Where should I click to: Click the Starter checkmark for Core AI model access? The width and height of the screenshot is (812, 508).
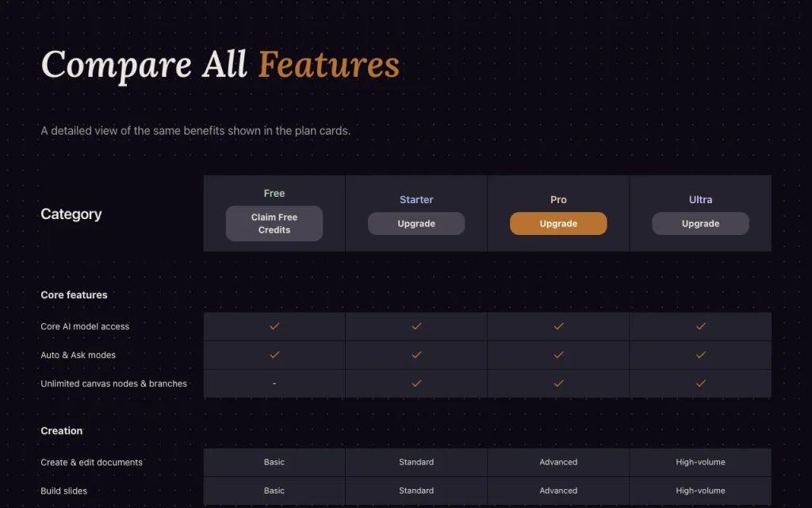click(416, 326)
